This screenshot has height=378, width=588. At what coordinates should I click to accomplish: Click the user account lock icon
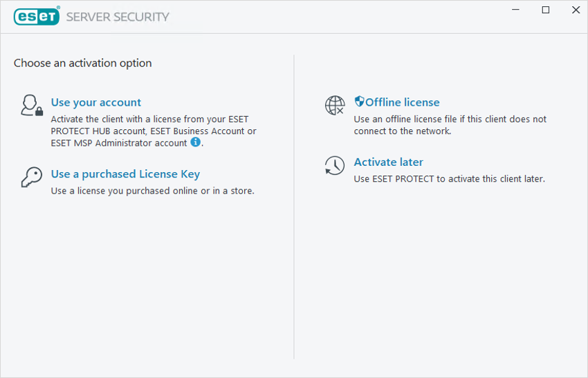[x=31, y=105]
